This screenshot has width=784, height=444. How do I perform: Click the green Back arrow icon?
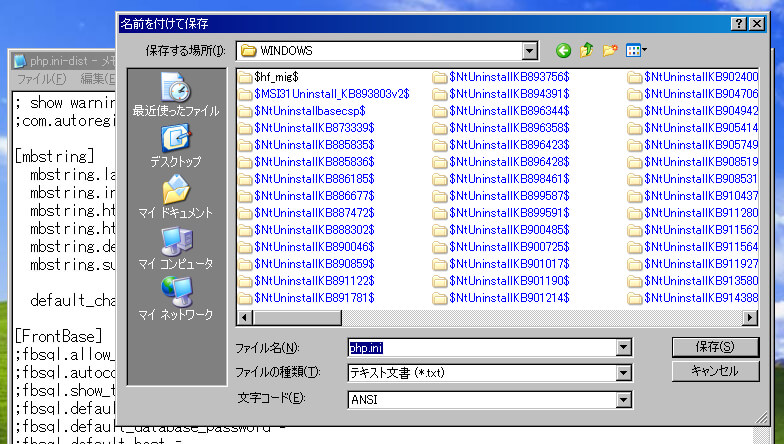[563, 50]
